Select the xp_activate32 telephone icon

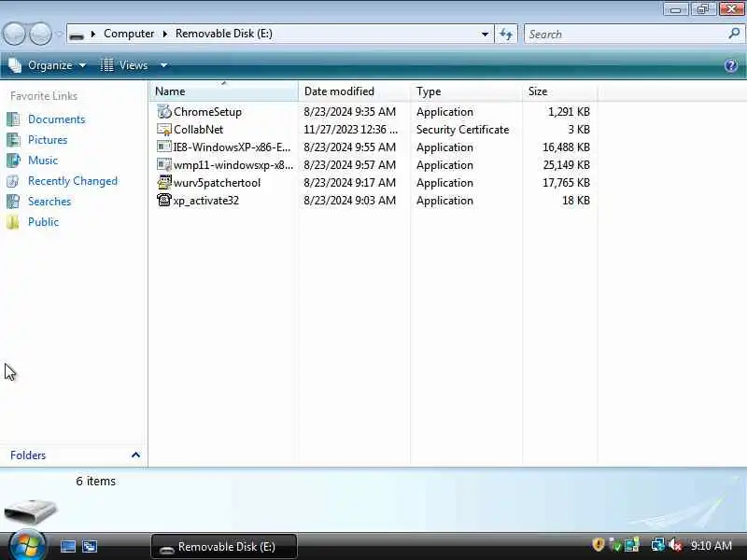coord(164,200)
